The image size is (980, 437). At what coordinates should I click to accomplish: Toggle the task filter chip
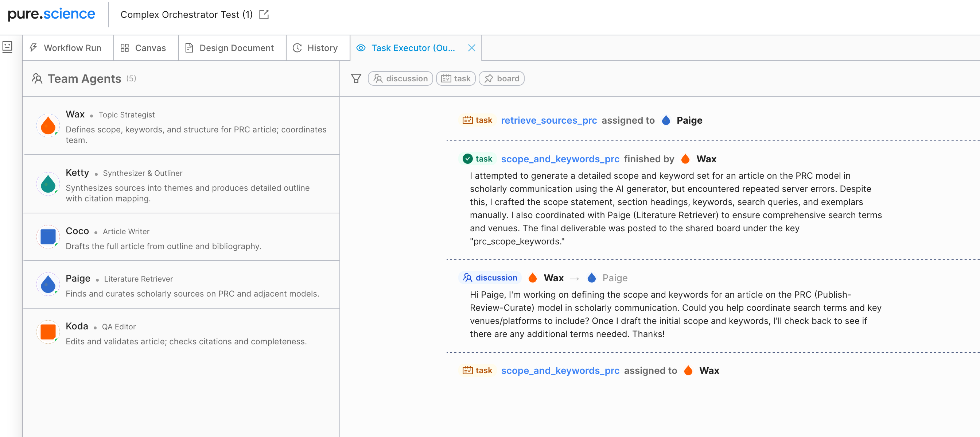(x=455, y=78)
